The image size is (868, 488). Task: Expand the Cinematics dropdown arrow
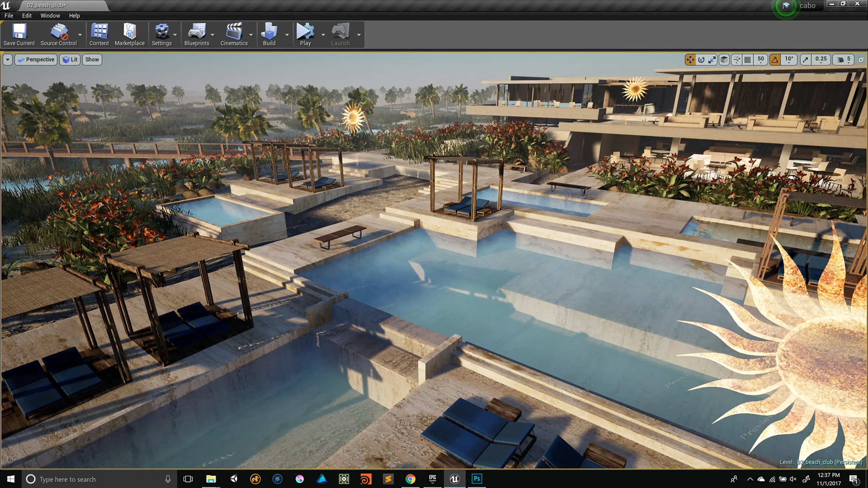click(251, 35)
